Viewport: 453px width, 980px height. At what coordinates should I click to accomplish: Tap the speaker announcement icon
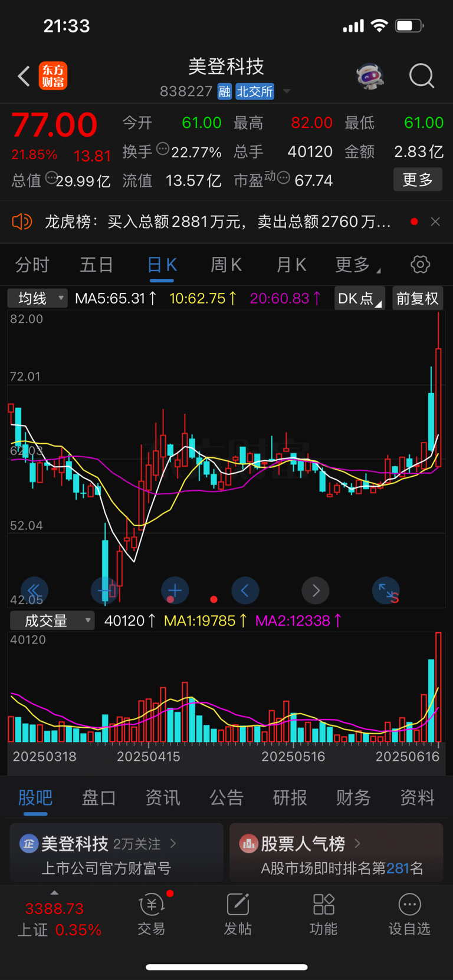click(x=22, y=222)
